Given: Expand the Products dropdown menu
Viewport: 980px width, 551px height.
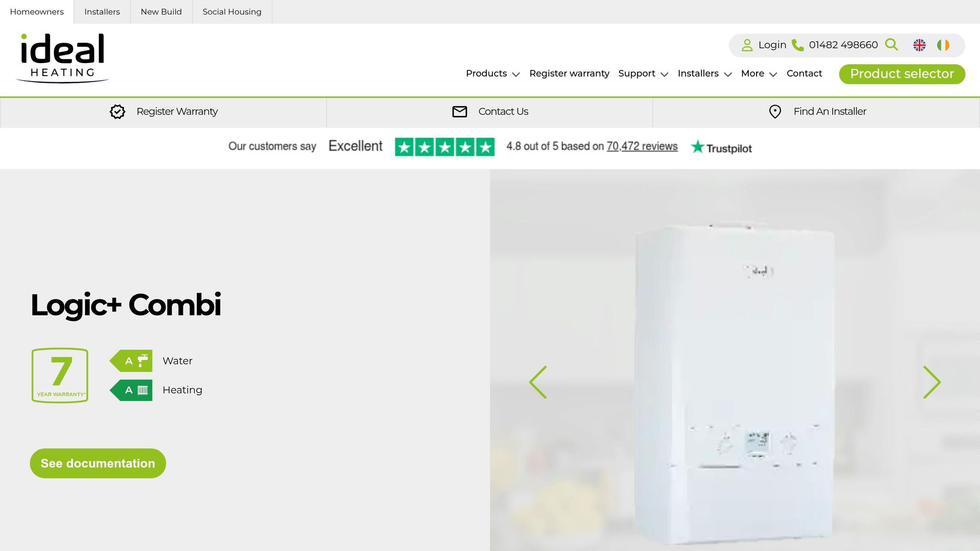Looking at the screenshot, I should coord(492,74).
